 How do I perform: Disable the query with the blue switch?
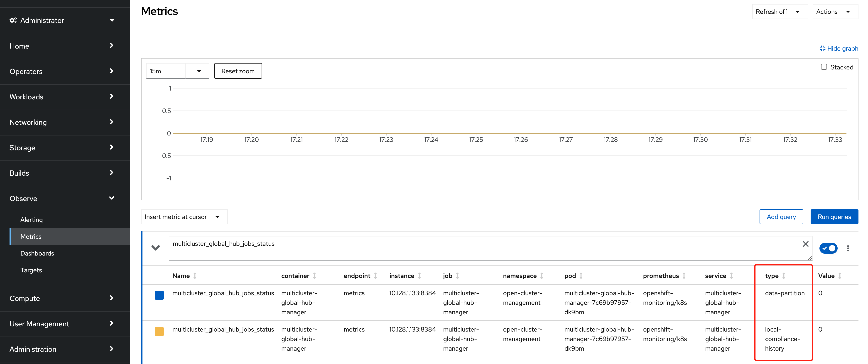tap(829, 248)
